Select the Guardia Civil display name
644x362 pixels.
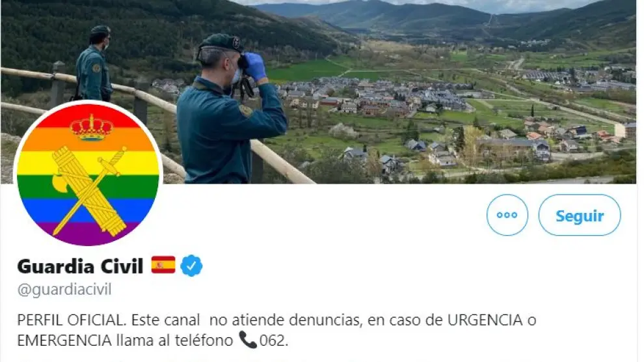81,266
